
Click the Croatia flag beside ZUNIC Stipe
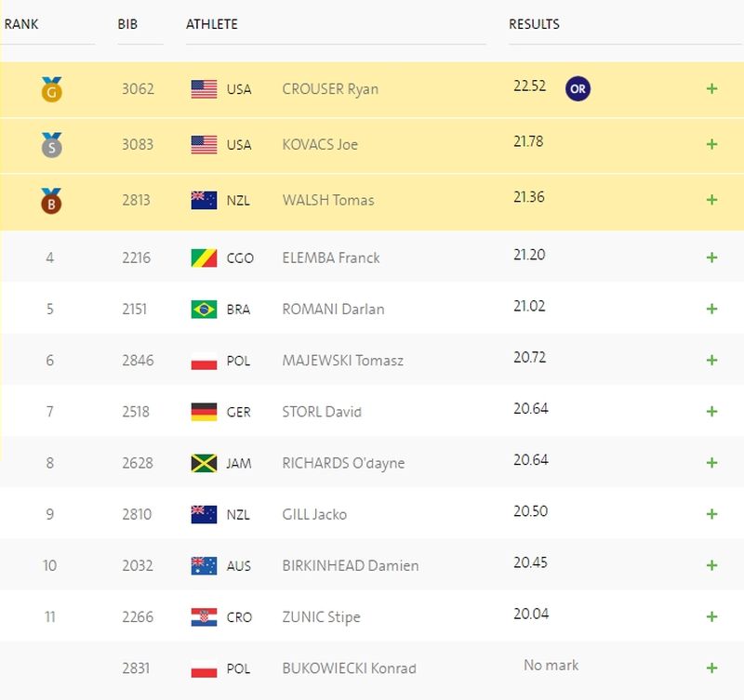pyautogui.click(x=204, y=617)
